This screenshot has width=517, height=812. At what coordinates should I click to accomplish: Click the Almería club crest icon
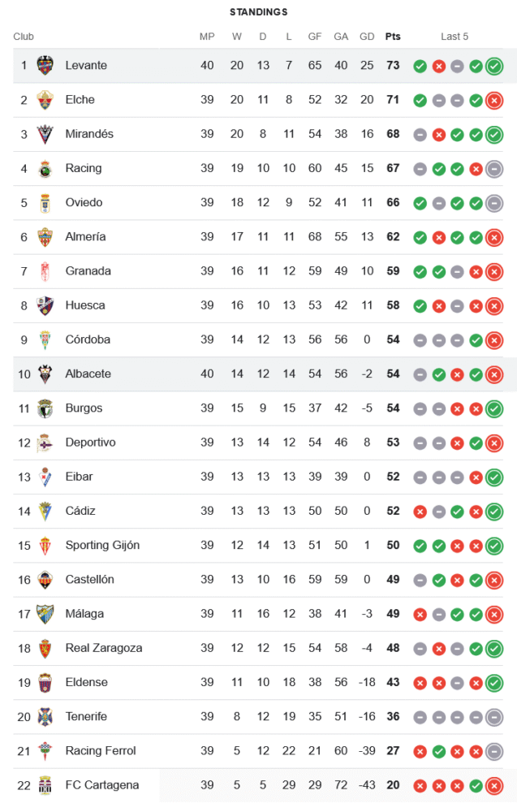point(45,237)
